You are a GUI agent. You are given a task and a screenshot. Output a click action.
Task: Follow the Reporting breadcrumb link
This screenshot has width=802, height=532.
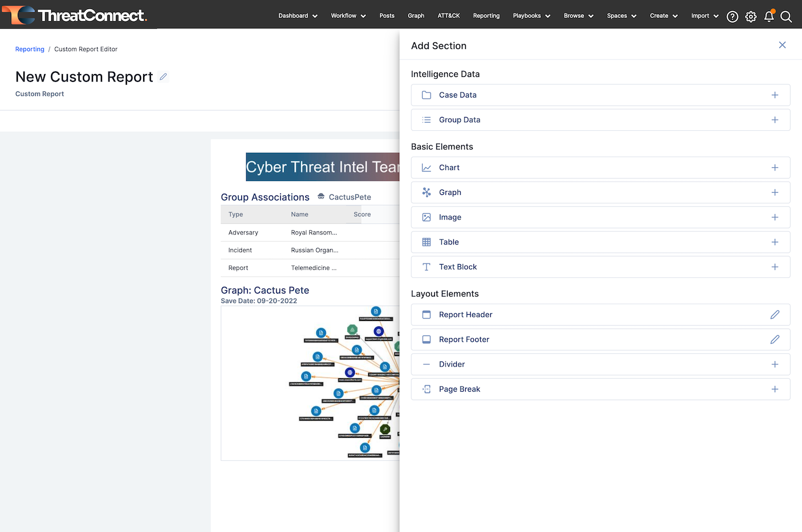pyautogui.click(x=30, y=49)
